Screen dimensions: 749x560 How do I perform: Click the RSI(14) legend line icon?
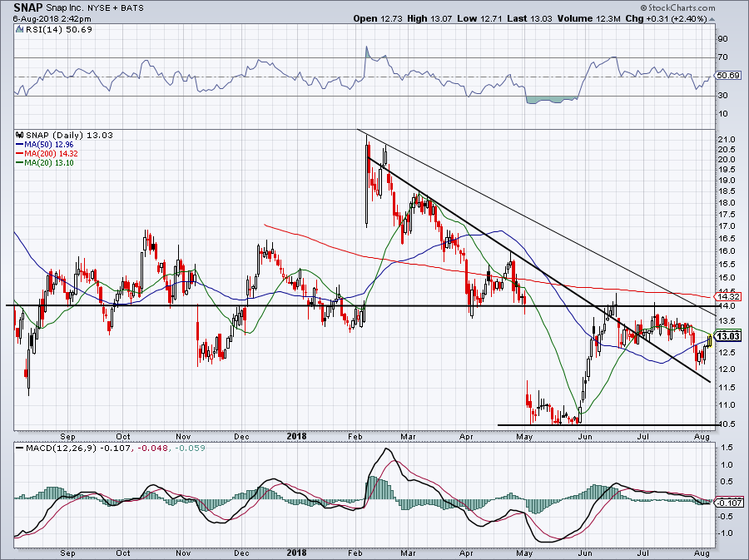(19, 29)
